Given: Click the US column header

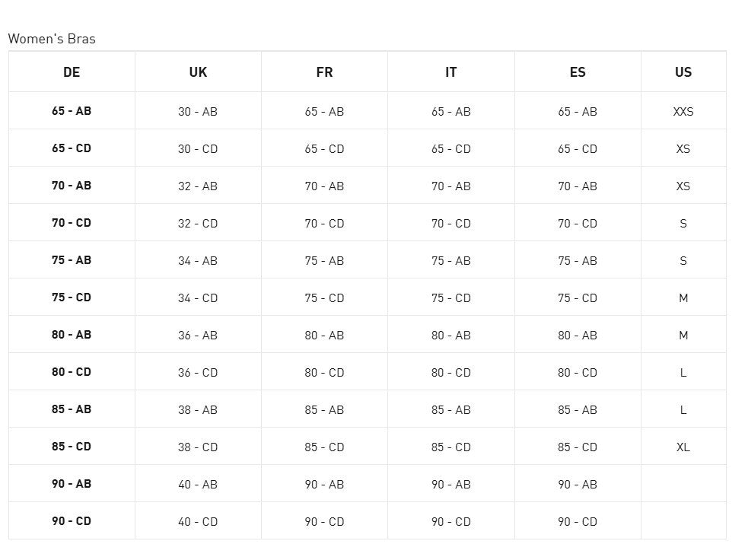Looking at the screenshot, I should click(683, 72).
